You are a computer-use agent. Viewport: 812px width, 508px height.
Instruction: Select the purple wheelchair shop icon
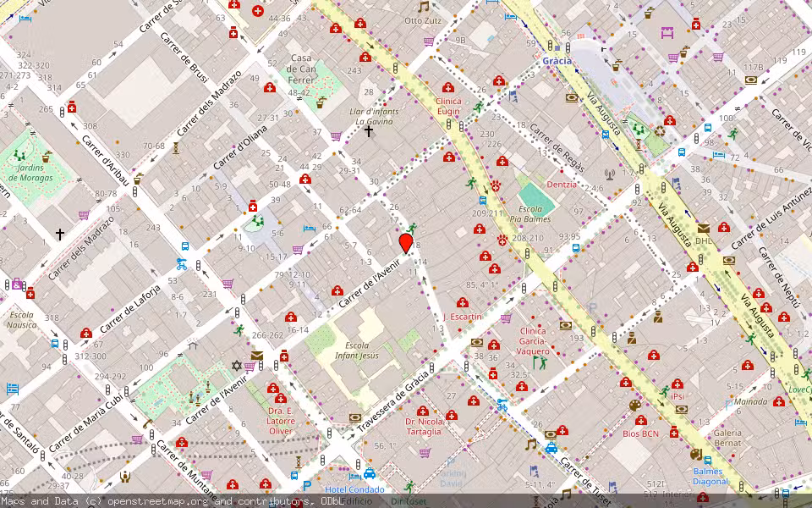point(17,284)
